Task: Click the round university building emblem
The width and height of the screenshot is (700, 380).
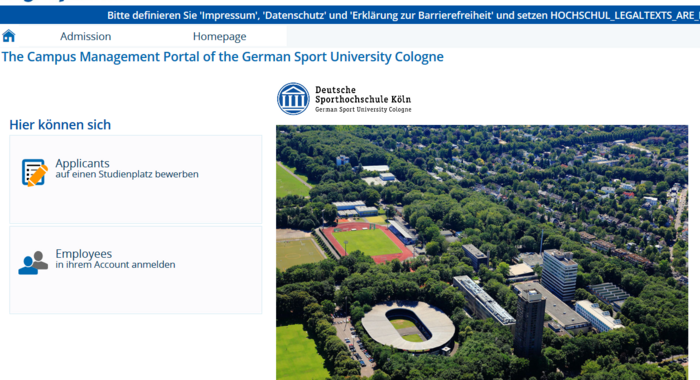Action: (x=293, y=99)
